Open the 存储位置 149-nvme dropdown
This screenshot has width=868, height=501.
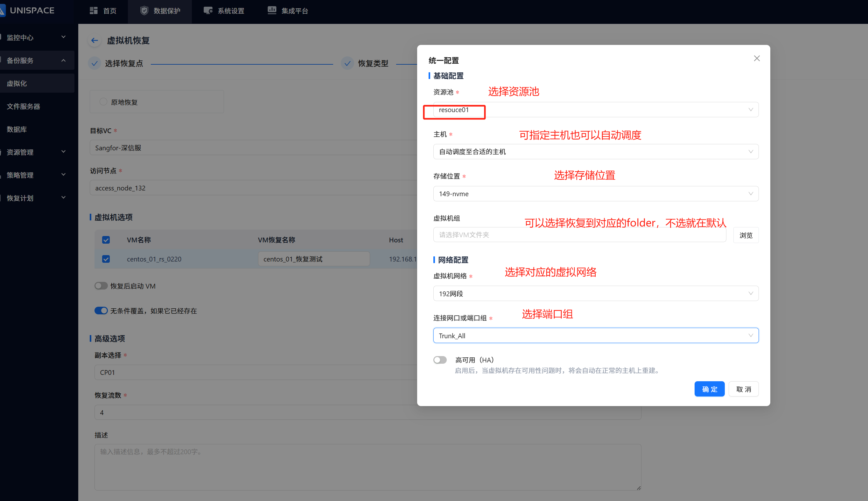595,194
